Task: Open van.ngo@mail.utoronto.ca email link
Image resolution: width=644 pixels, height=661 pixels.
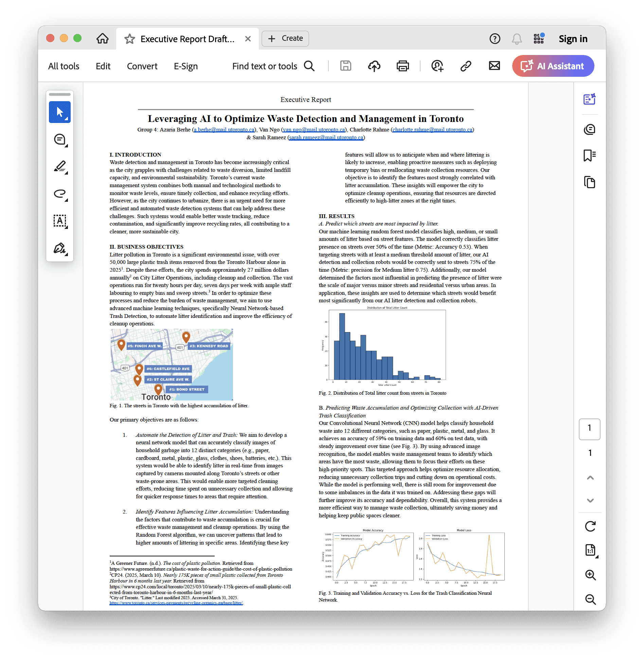Action: click(314, 129)
